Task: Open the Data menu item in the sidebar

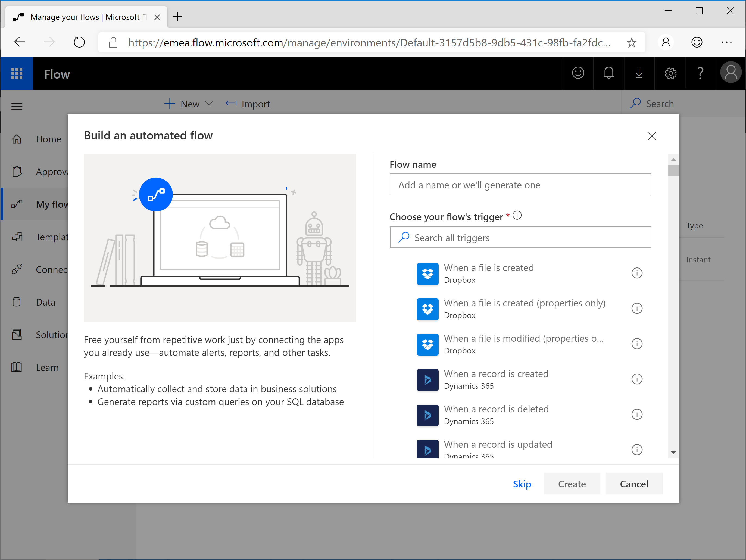Action: pos(46,302)
